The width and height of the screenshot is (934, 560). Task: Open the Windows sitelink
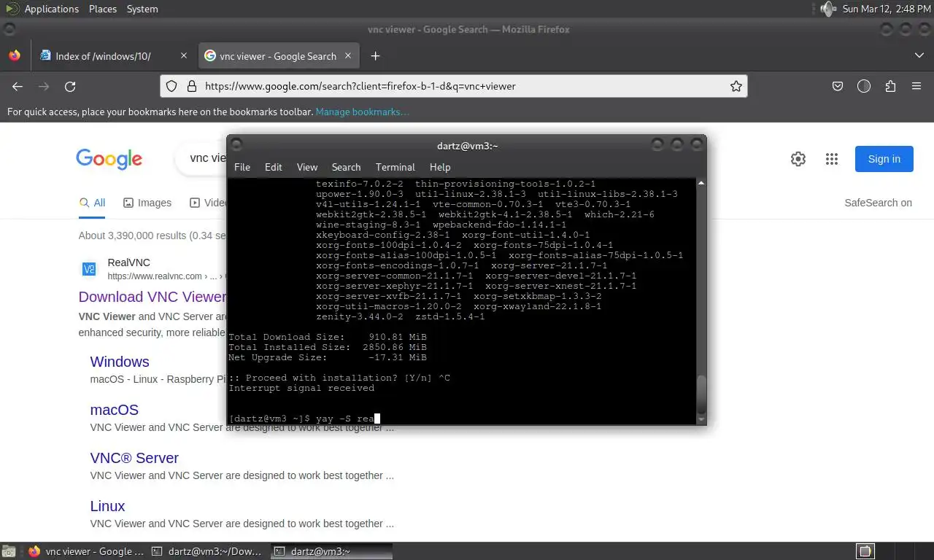point(120,362)
